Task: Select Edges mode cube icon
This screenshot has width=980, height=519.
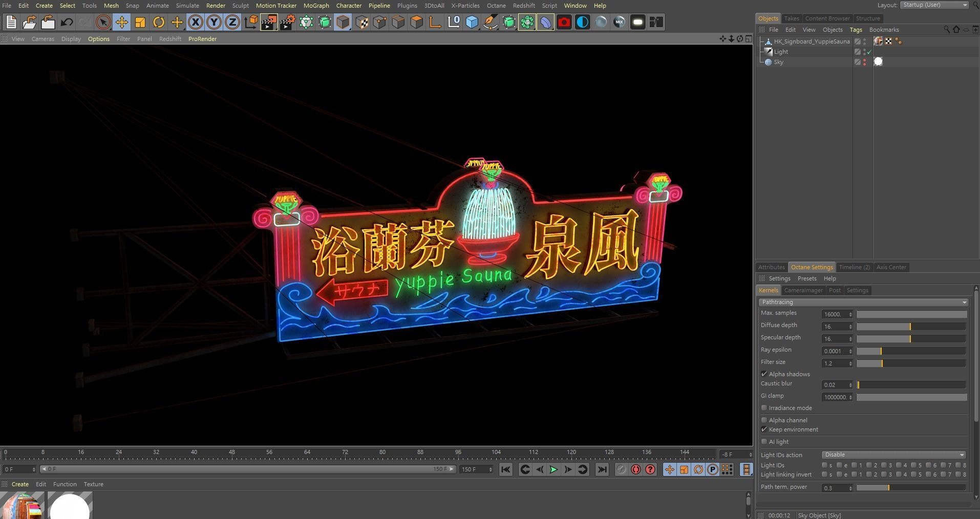Action: tap(398, 22)
